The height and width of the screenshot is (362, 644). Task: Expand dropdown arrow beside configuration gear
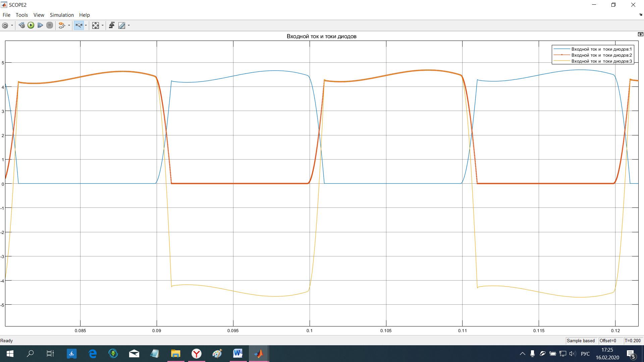12,25
